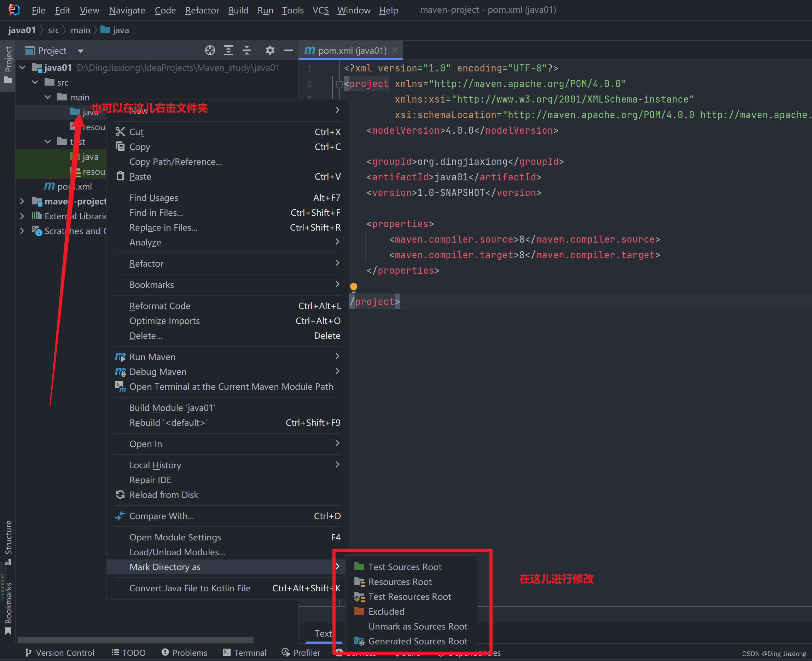Open the Profiler tool window
Image resolution: width=812 pixels, height=661 pixels.
(x=301, y=653)
